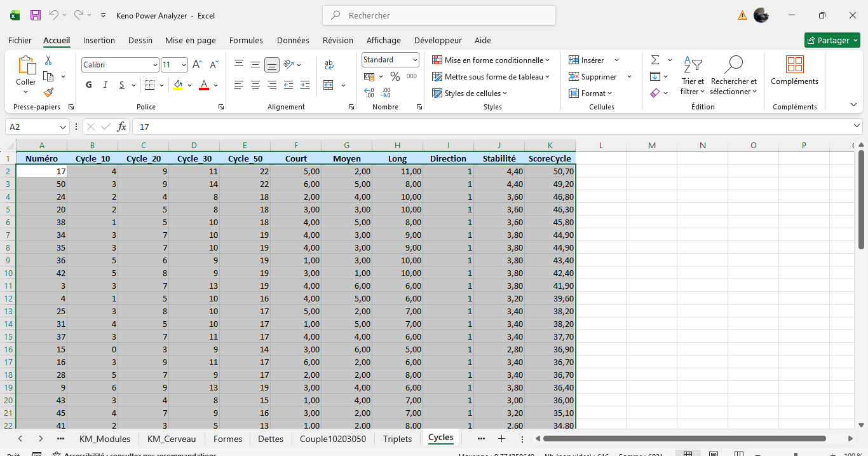Click the yellow fill color button
This screenshot has height=456, width=868.
(x=178, y=85)
